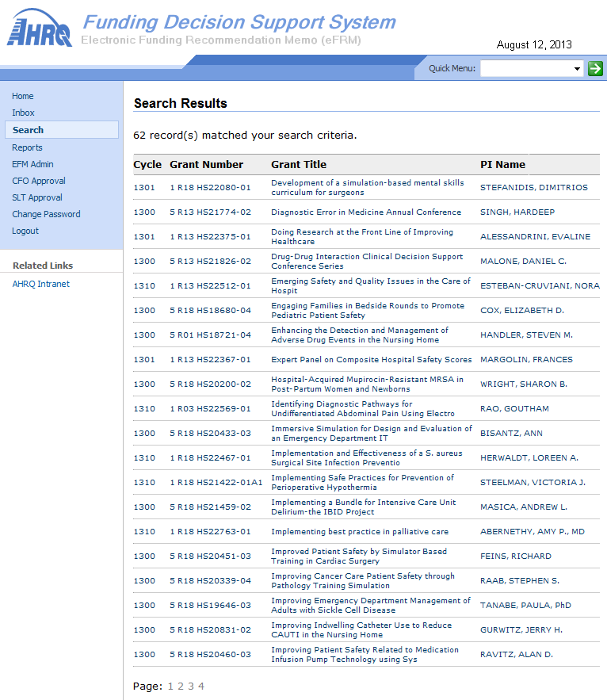Image resolution: width=607 pixels, height=700 pixels.
Task: Open the Quick Menu dropdown
Action: tap(532, 68)
